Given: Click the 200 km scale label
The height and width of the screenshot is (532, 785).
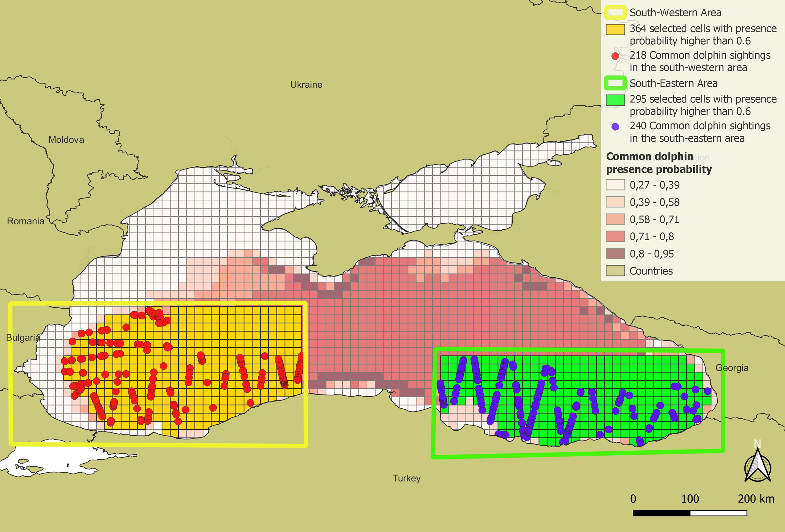Looking at the screenshot, I should point(755,499).
